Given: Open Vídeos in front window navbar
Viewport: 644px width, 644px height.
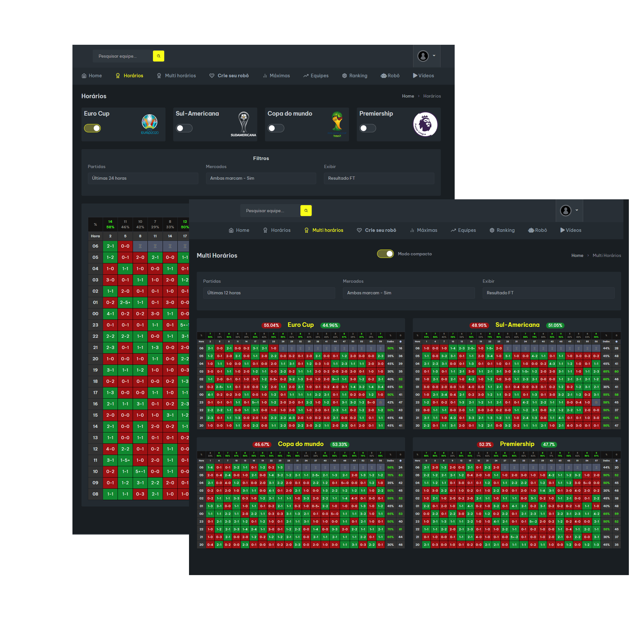Looking at the screenshot, I should pos(571,230).
